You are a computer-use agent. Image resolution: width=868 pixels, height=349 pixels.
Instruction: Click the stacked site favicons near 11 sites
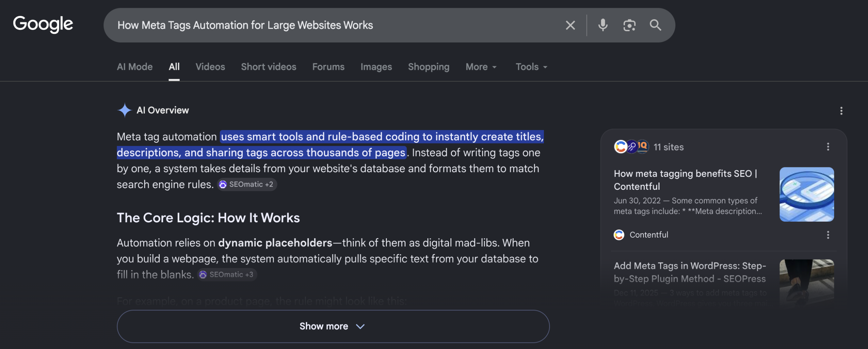tap(631, 147)
